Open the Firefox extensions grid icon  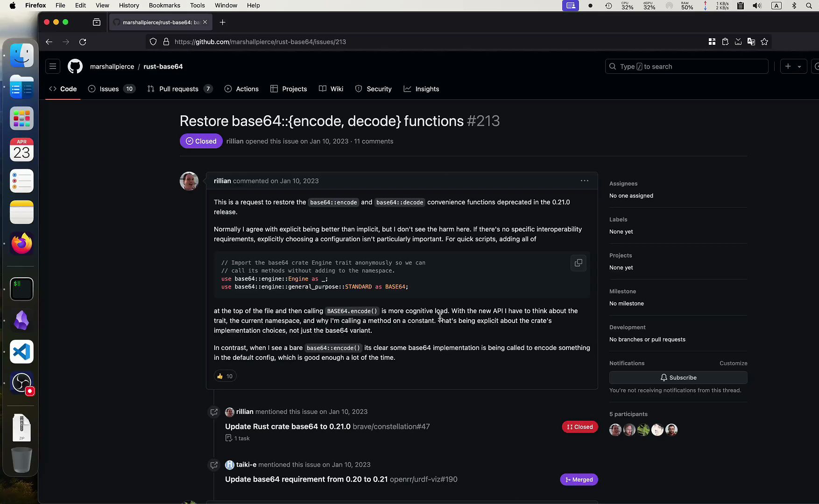712,42
